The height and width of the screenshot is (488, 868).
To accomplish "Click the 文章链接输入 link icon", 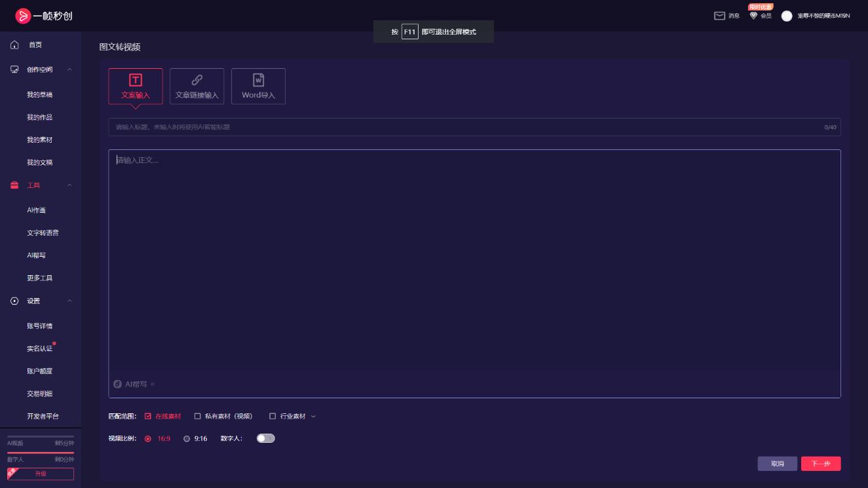I will click(197, 80).
